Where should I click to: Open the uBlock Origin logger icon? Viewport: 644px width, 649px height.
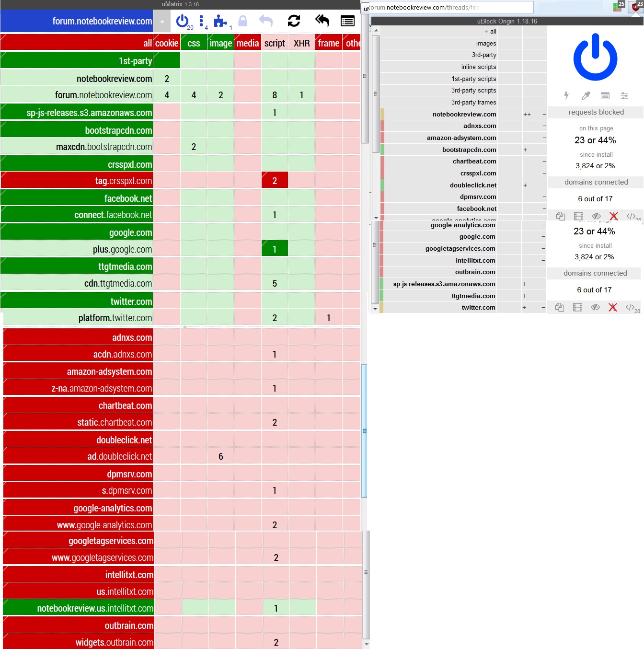(605, 95)
